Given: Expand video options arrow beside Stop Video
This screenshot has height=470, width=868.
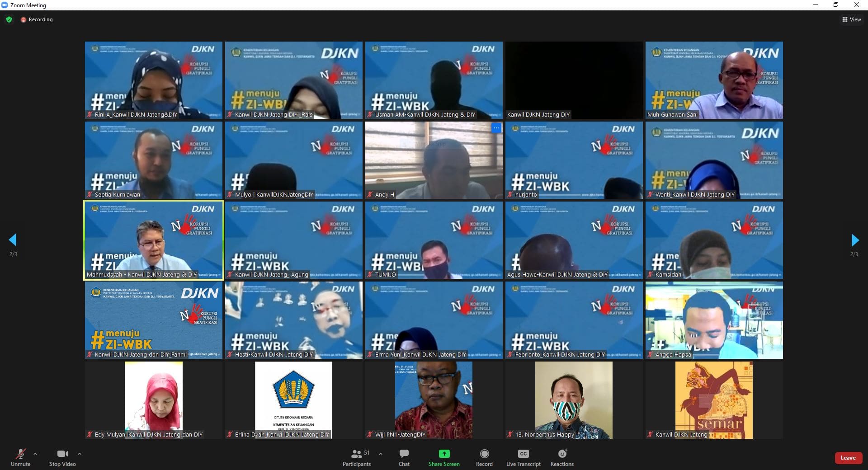Looking at the screenshot, I should click(80, 454).
